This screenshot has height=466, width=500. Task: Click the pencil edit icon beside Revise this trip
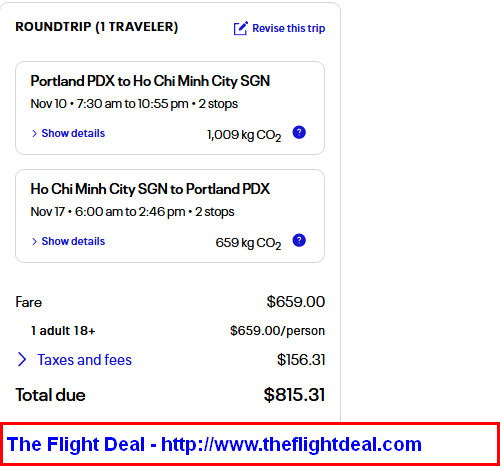click(240, 28)
